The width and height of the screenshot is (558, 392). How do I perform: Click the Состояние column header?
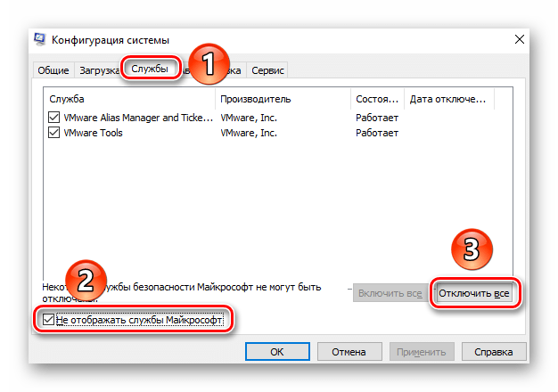click(377, 99)
